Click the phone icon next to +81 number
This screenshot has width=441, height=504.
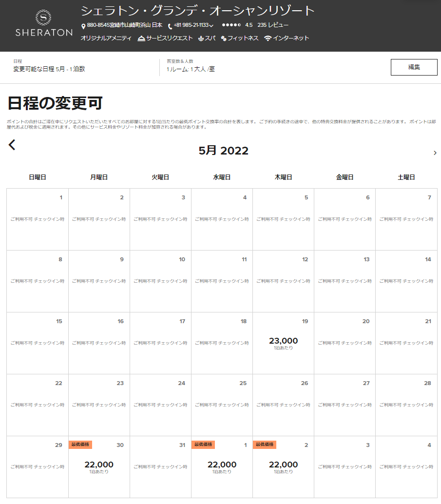click(170, 26)
